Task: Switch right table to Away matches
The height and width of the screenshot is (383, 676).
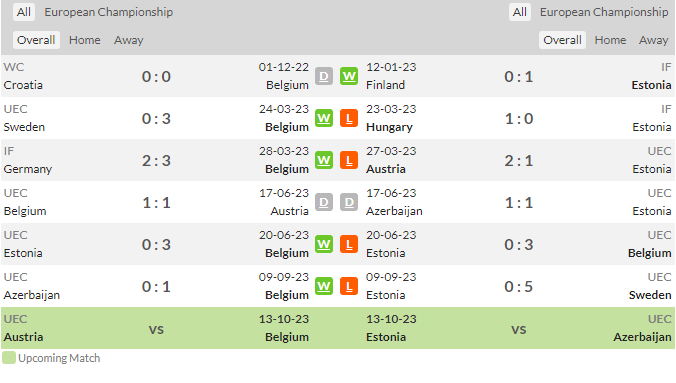Action: click(x=654, y=40)
